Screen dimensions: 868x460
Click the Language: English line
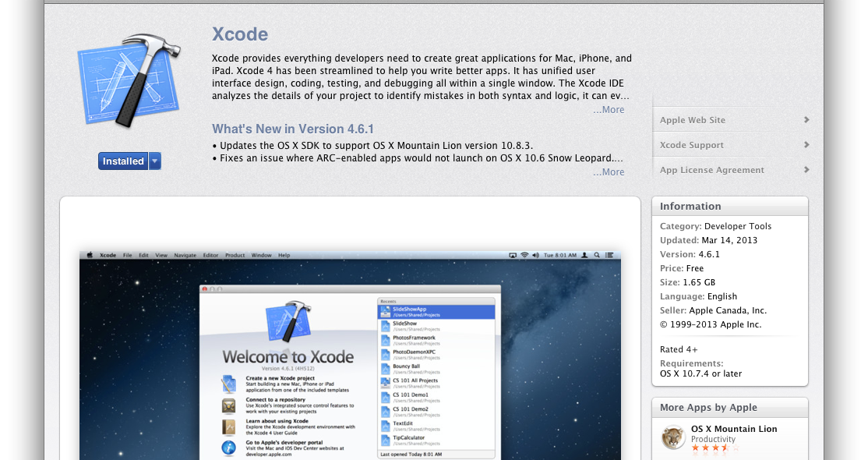[x=699, y=296]
